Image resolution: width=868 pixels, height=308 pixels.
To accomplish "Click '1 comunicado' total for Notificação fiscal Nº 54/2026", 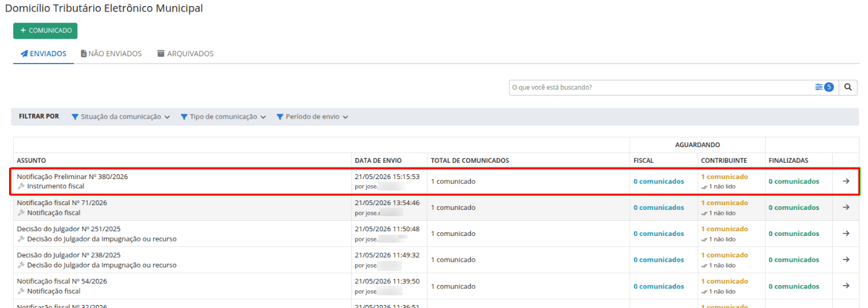I will click(453, 286).
